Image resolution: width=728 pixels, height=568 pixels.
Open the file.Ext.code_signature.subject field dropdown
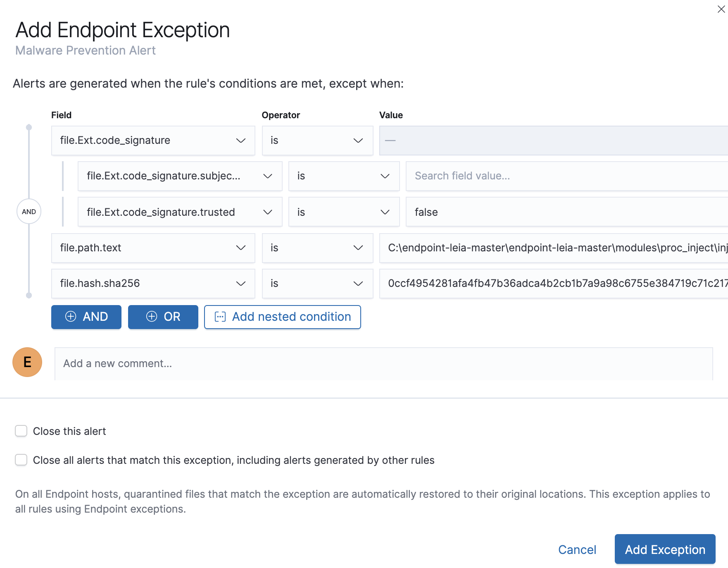point(268,176)
